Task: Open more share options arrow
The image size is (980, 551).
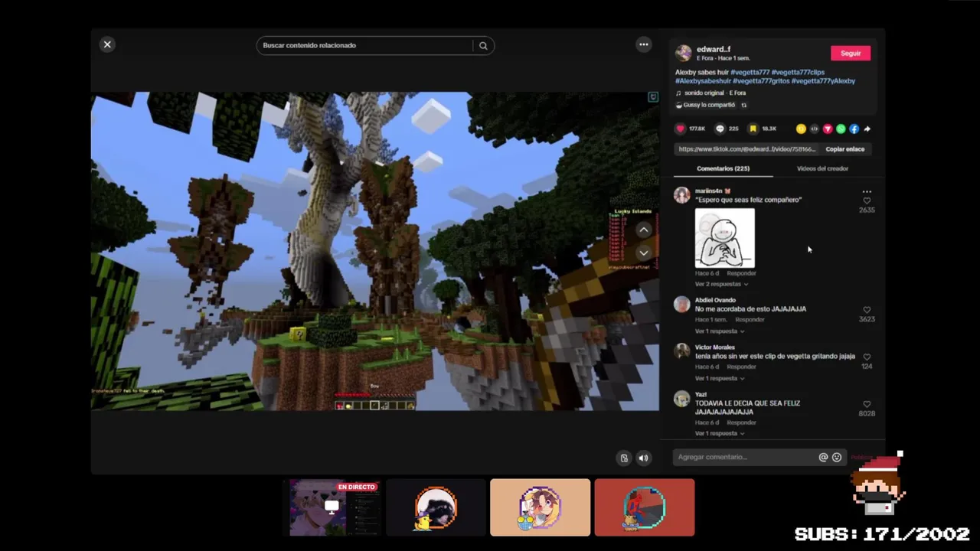Action: click(x=867, y=129)
